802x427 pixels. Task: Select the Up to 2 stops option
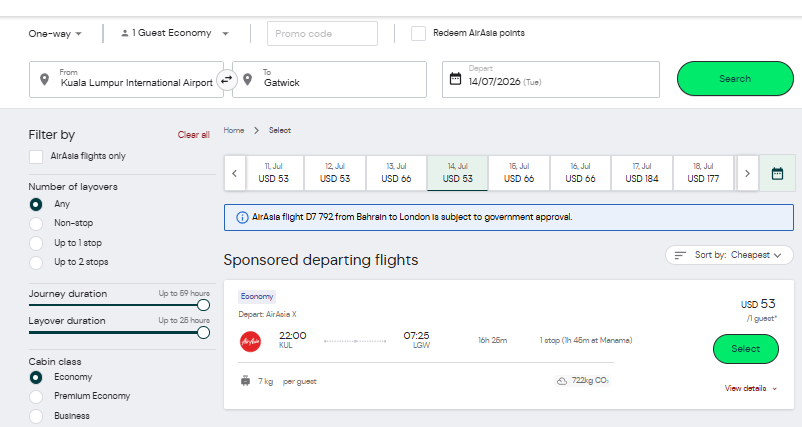click(36, 262)
